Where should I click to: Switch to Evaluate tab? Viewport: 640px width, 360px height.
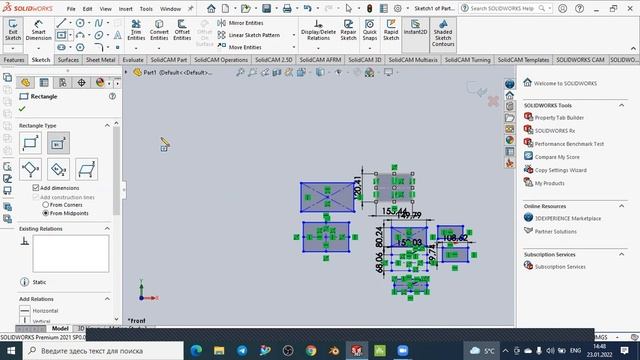point(133,60)
